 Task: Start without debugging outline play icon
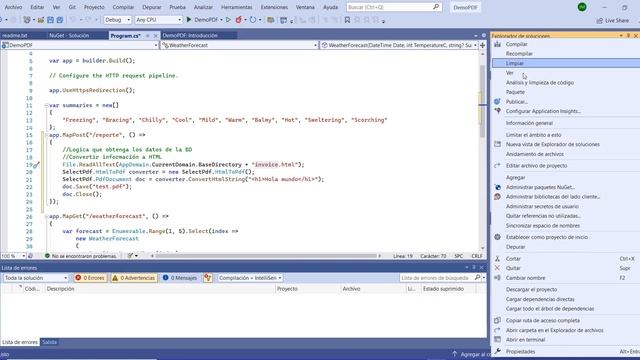228,20
